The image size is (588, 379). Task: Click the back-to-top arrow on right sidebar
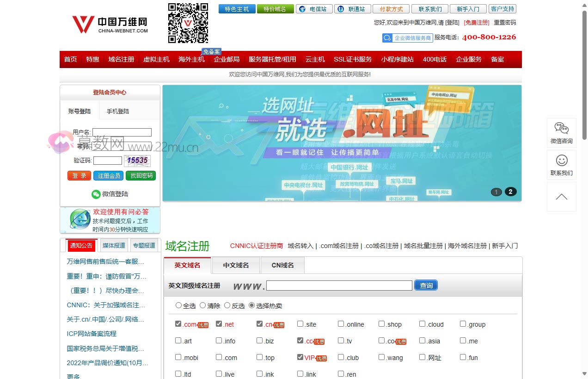[561, 196]
